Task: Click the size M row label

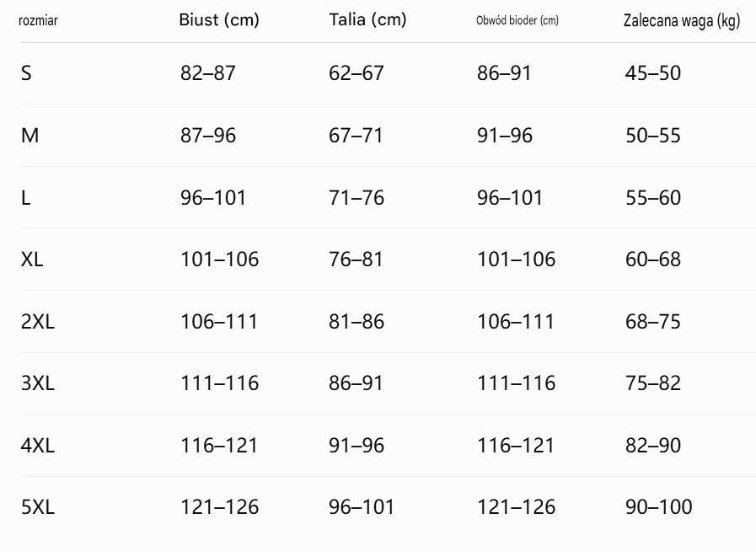Action: tap(29, 136)
